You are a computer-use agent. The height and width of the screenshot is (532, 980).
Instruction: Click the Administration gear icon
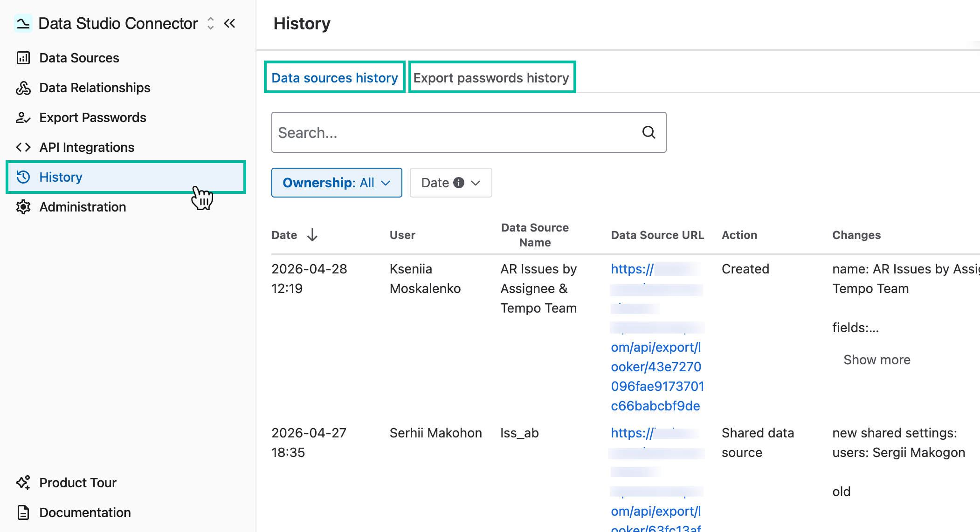coord(23,207)
